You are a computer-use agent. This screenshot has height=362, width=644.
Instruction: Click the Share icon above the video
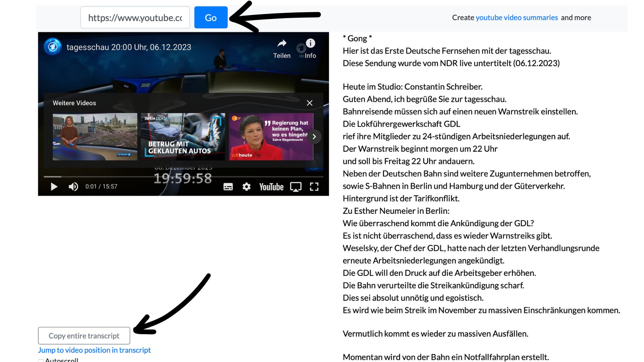[x=282, y=44]
